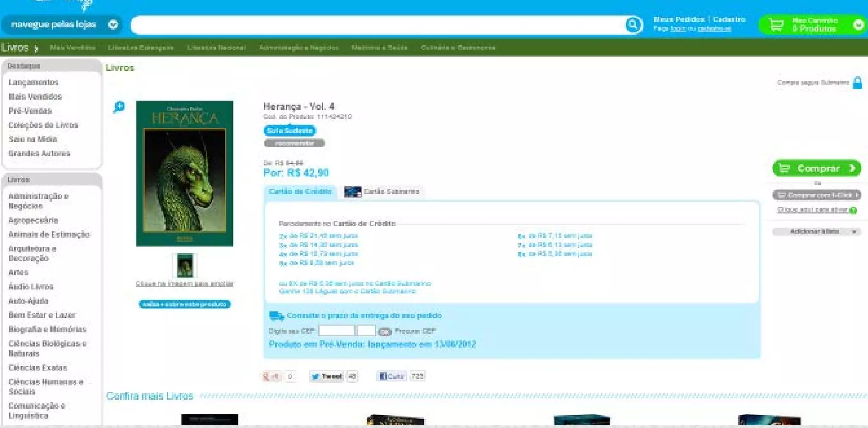
Task: Open Lançamentos in the Destaques sidebar
Action: [x=33, y=83]
